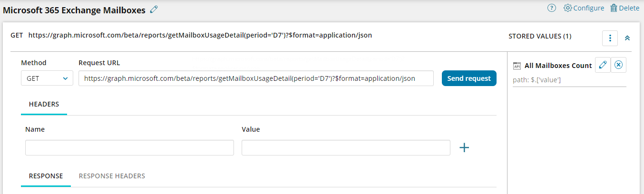Open the three-dot options menu

(x=610, y=38)
